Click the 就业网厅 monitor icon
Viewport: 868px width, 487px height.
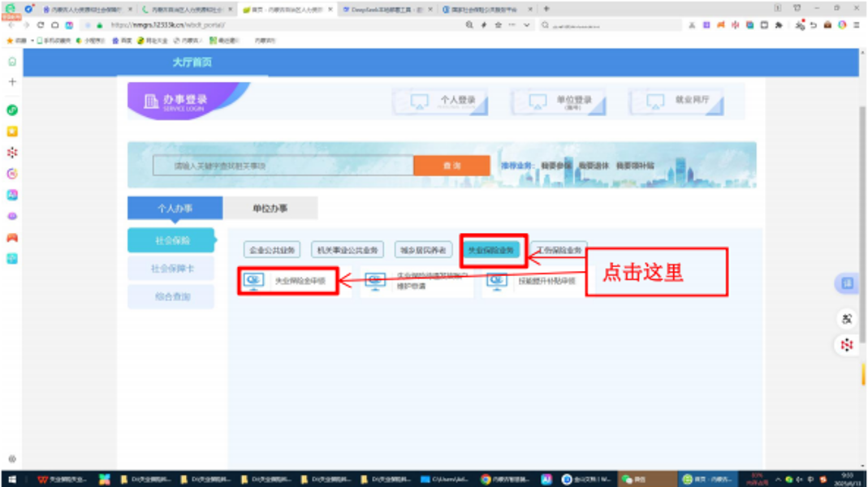pyautogui.click(x=655, y=101)
